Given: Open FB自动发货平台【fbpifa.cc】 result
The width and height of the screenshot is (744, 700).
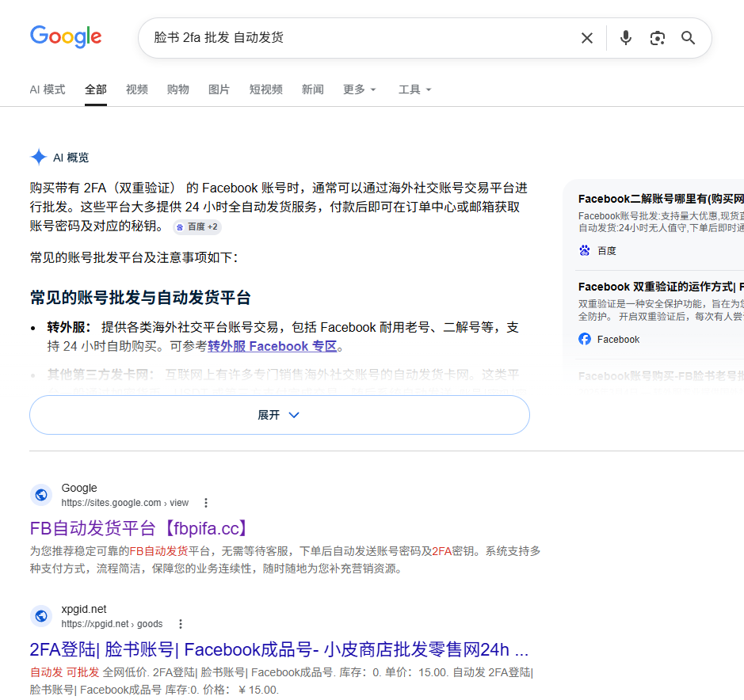Looking at the screenshot, I should coord(139,528).
